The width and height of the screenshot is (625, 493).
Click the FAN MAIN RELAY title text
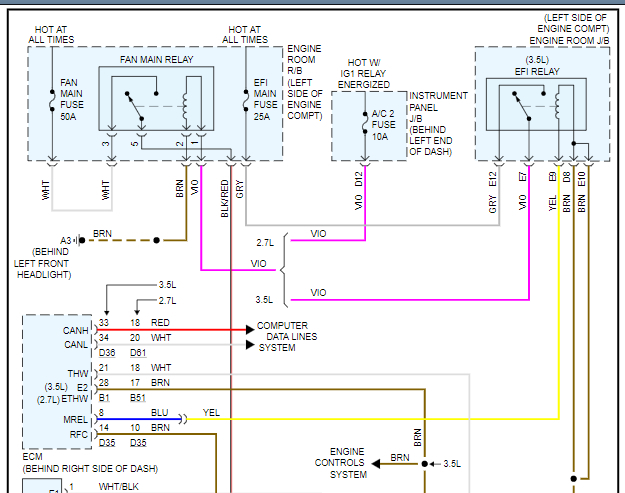point(158,59)
